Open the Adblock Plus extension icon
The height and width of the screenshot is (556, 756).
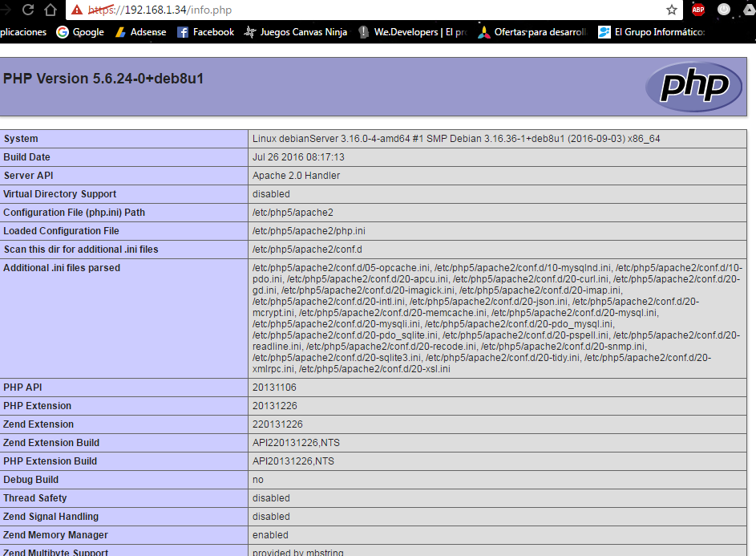[x=698, y=10]
